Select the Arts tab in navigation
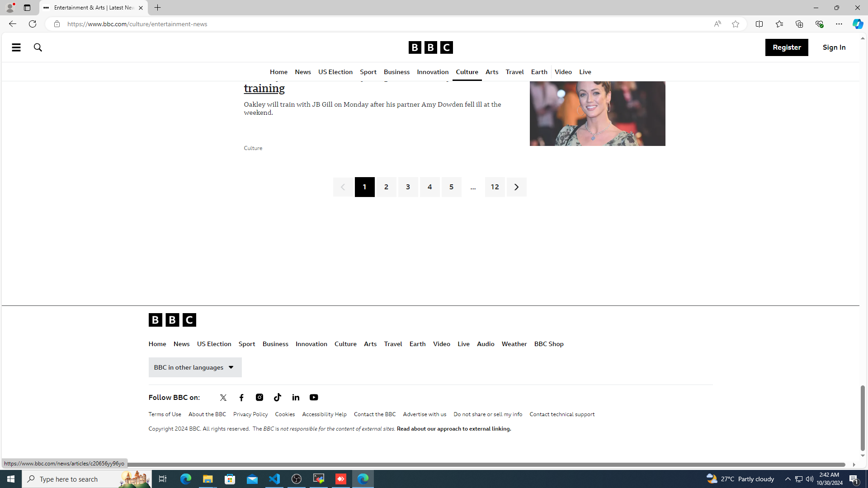This screenshot has height=488, width=868. 492,72
